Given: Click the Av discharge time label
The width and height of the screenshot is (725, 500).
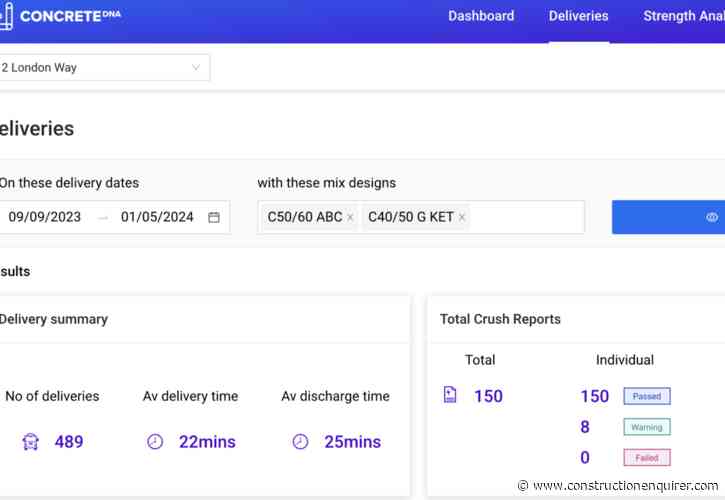Looking at the screenshot, I should [x=335, y=396].
